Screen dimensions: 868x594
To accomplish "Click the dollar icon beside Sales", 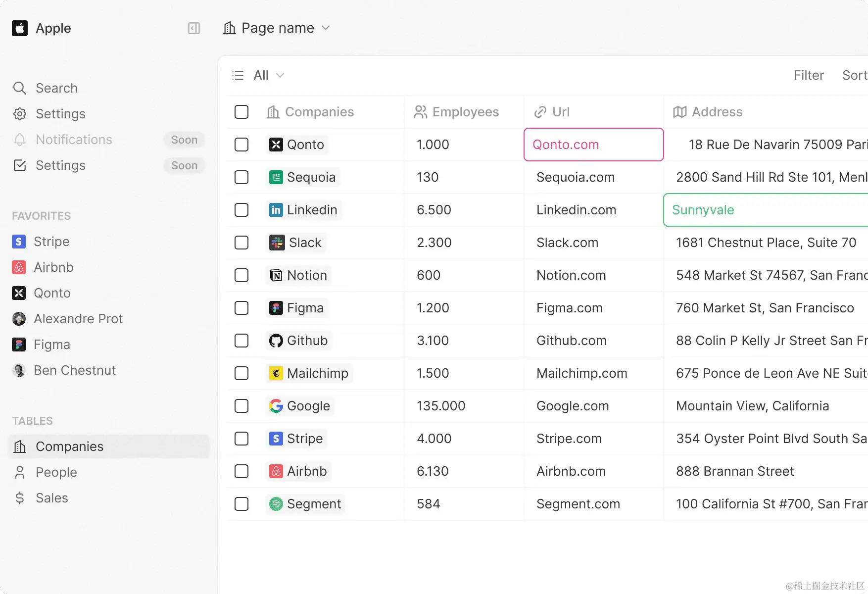I will point(20,498).
